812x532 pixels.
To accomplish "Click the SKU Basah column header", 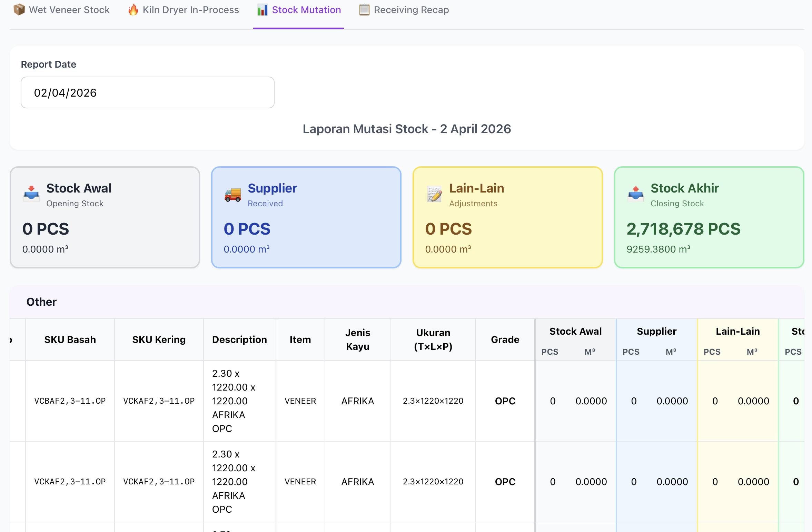I will 70,339.
